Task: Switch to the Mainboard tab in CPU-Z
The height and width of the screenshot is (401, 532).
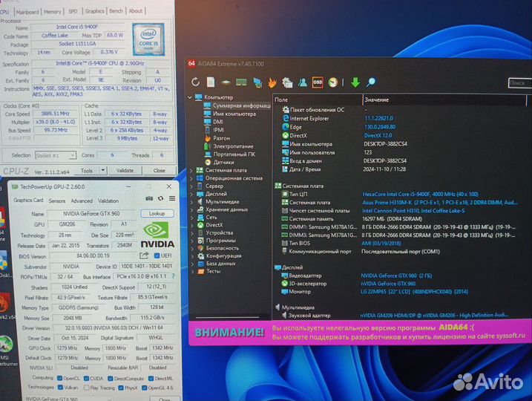Action: [x=27, y=12]
